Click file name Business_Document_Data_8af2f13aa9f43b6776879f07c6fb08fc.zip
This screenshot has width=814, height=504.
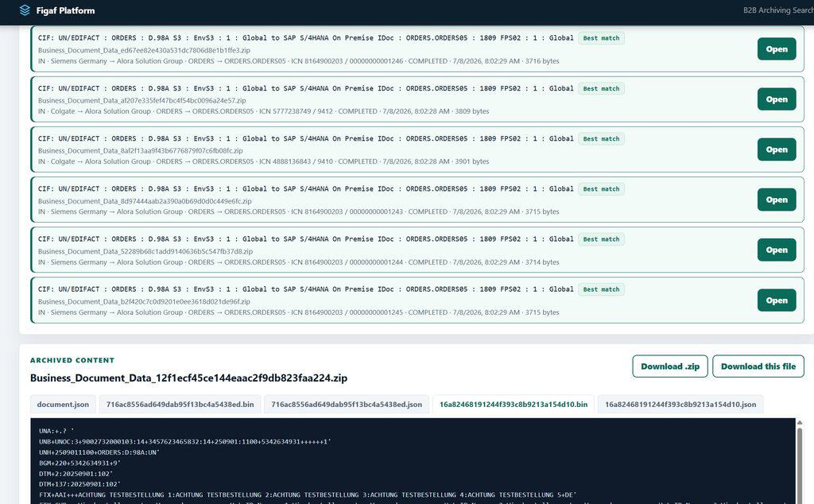tap(140, 151)
